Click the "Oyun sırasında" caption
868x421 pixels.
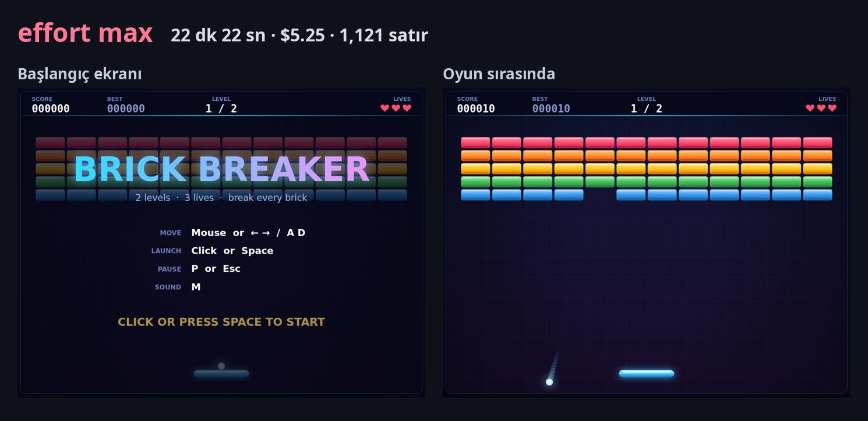499,74
